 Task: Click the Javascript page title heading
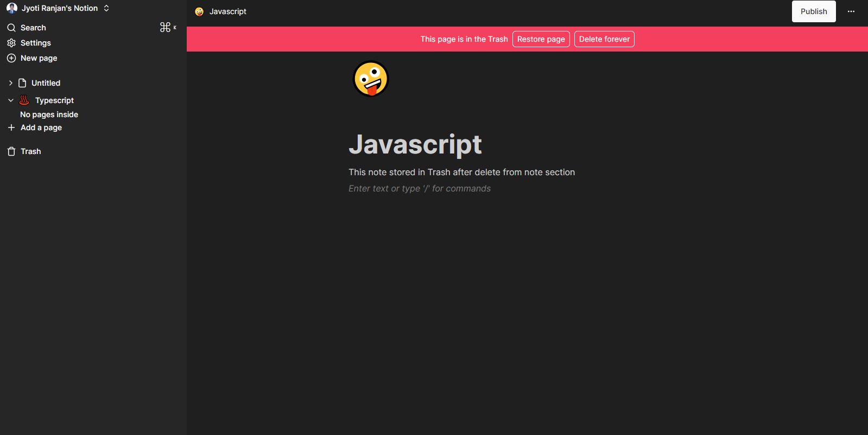415,144
